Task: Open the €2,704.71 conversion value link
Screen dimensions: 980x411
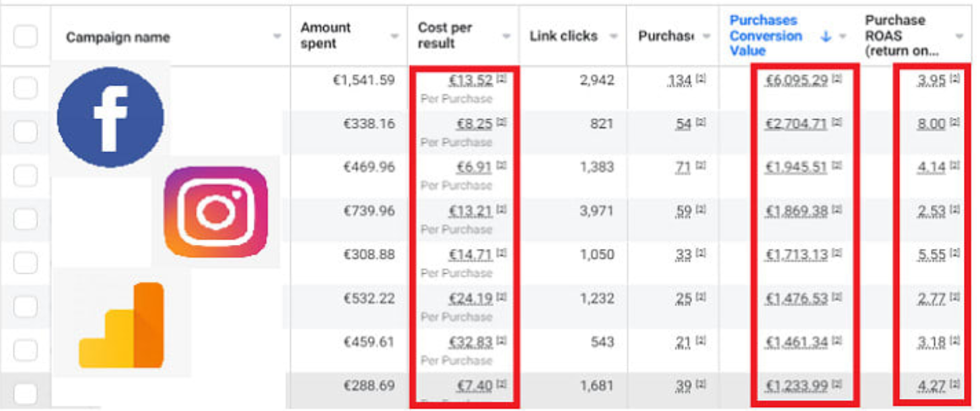Action: pos(796,124)
